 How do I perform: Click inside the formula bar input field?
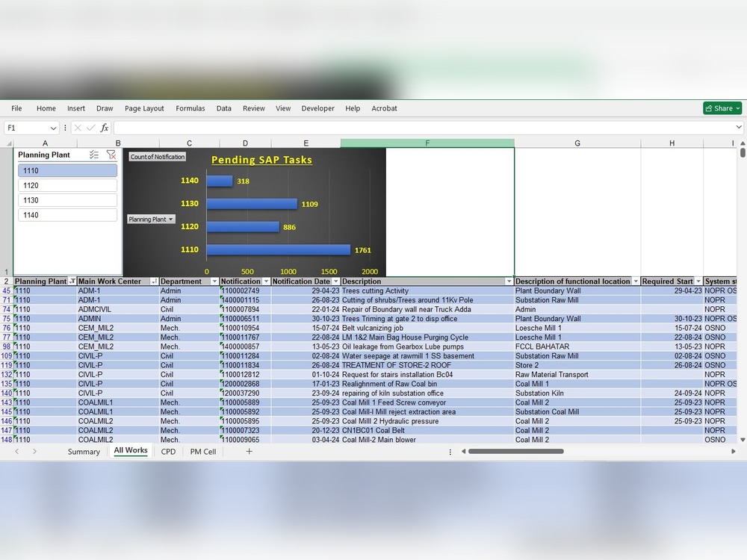373,128
